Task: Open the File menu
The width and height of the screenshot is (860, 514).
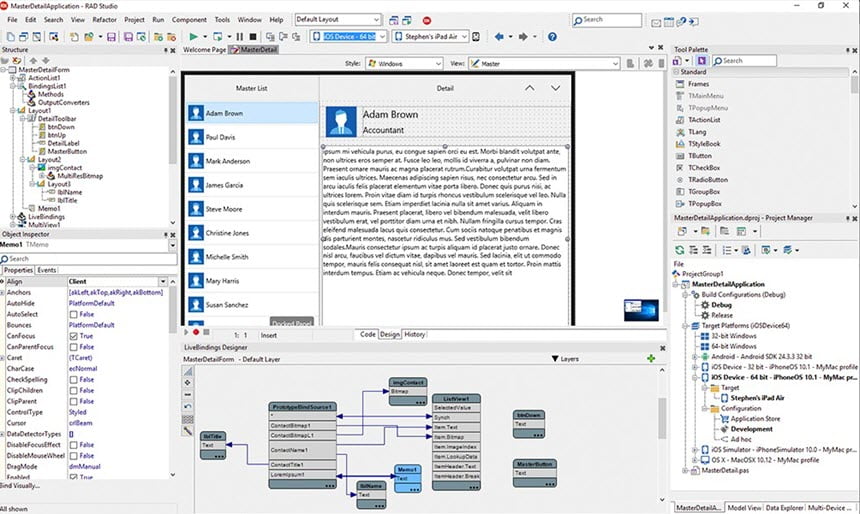Action: coord(12,20)
